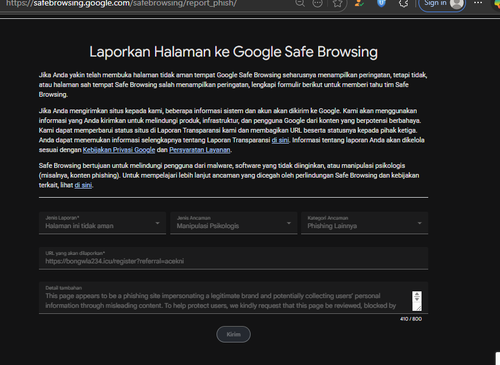Click the '410 / 800' character counter
Image resolution: width=500 pixels, height=365 pixels.
point(411,319)
